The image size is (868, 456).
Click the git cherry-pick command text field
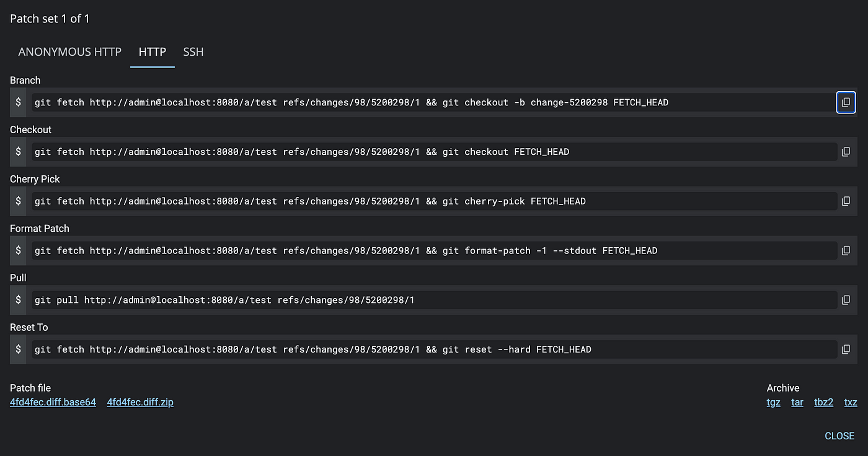[434, 201]
